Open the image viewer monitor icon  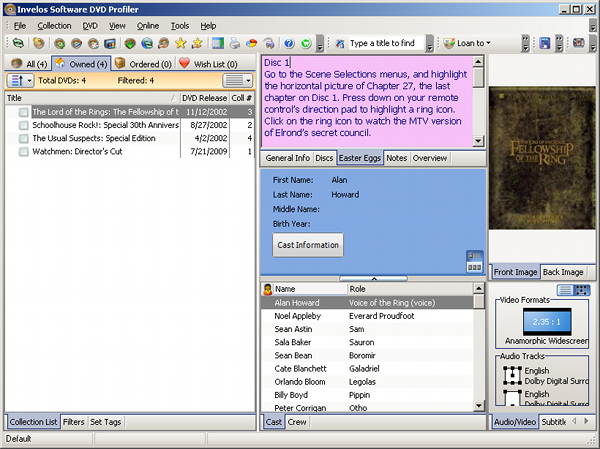pyautogui.click(x=110, y=43)
